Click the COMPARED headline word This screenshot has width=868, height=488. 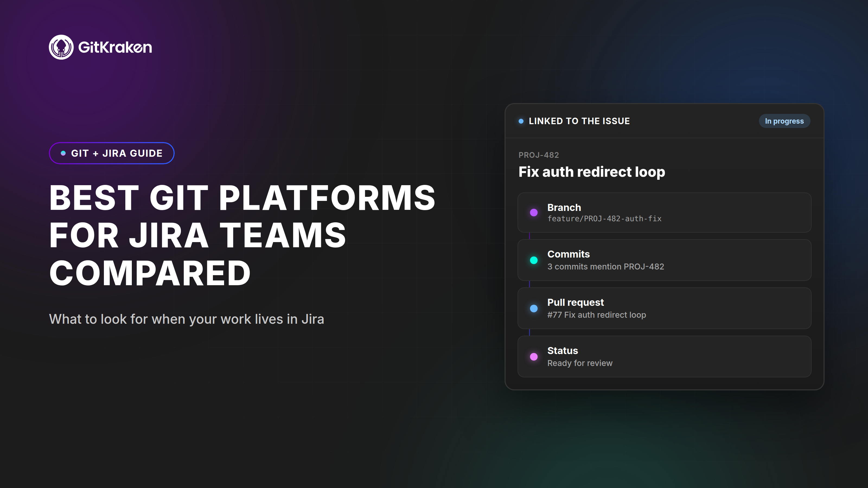(150, 273)
